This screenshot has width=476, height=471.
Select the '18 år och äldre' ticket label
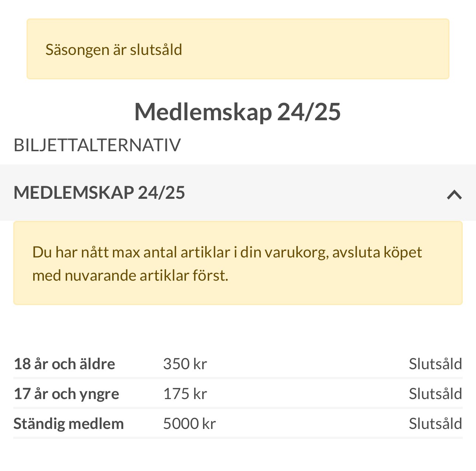(x=64, y=364)
